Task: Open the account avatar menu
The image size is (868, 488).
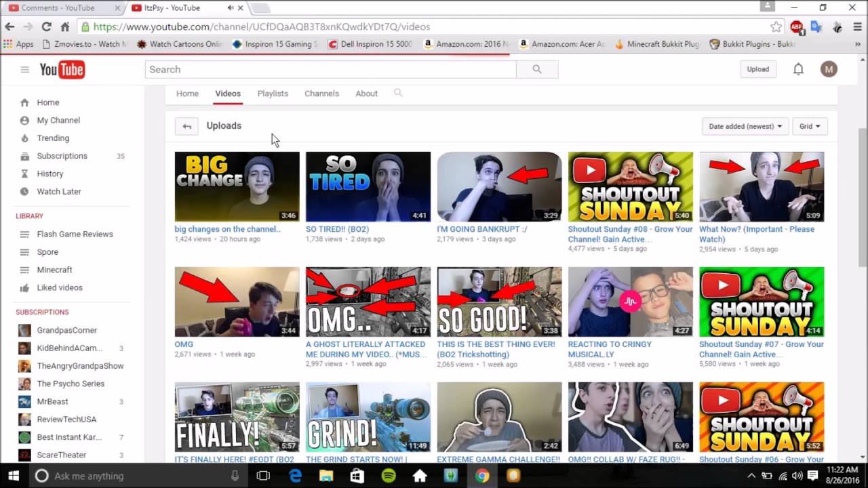Action: pyautogui.click(x=829, y=69)
